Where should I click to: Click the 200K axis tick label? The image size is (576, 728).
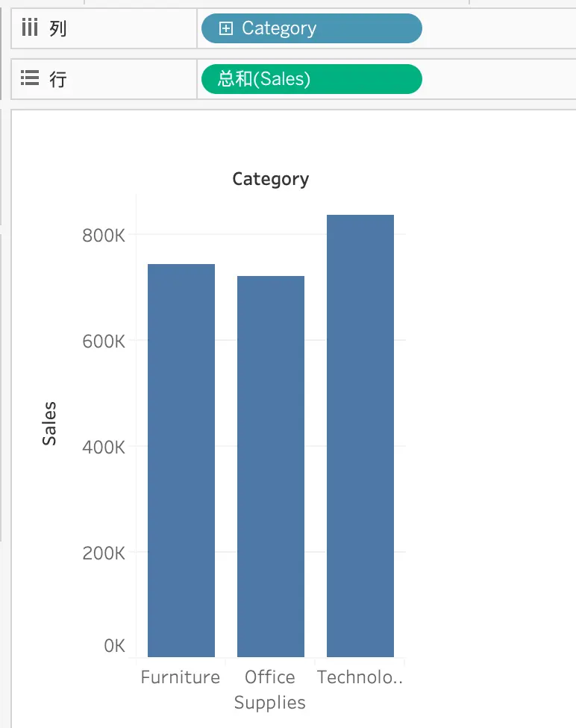pyautogui.click(x=104, y=553)
